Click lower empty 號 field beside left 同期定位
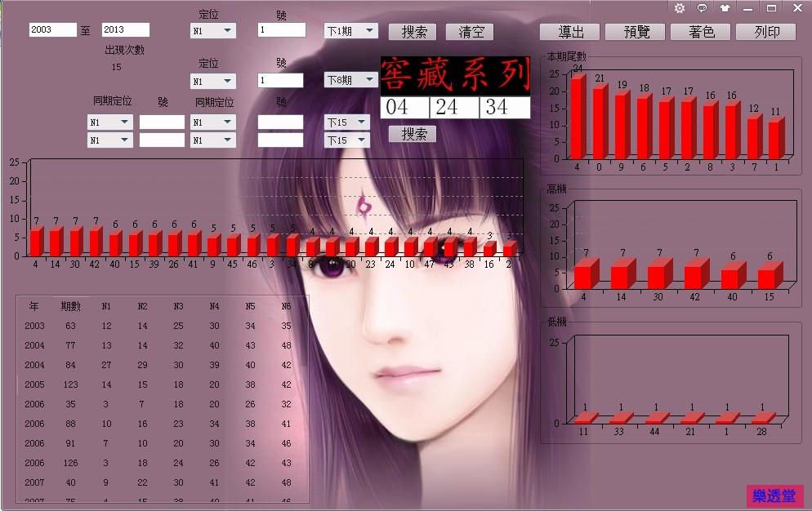The height and width of the screenshot is (511, 812). pyautogui.click(x=162, y=140)
